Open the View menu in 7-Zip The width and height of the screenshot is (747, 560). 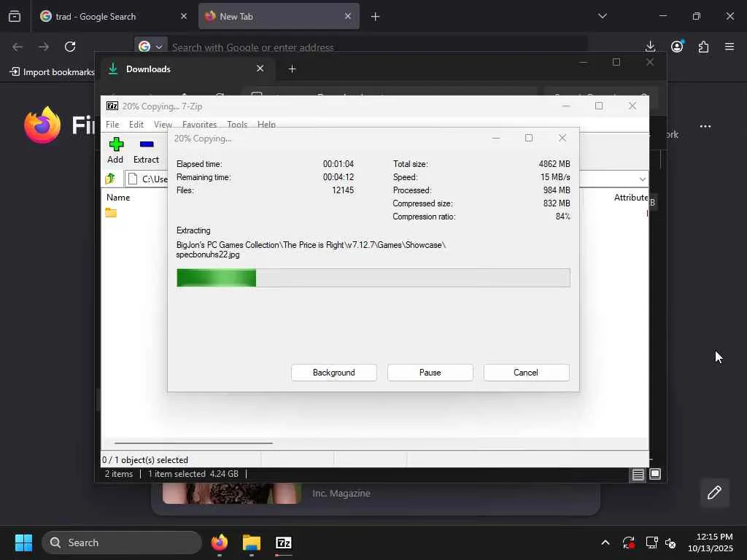click(163, 124)
